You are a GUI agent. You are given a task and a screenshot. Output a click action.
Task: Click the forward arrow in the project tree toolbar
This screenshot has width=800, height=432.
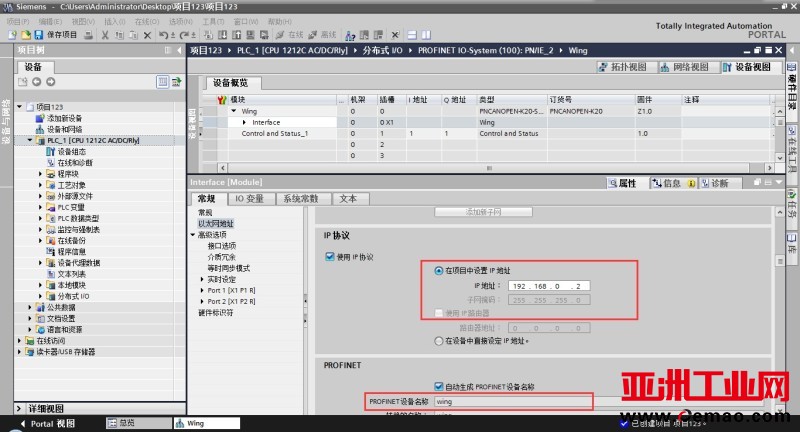click(51, 82)
